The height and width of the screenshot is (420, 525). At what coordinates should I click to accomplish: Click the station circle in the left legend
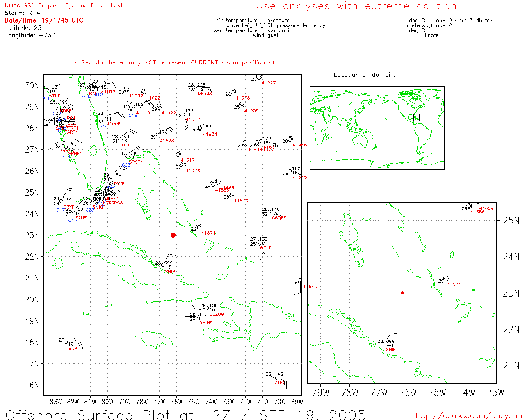262,25
